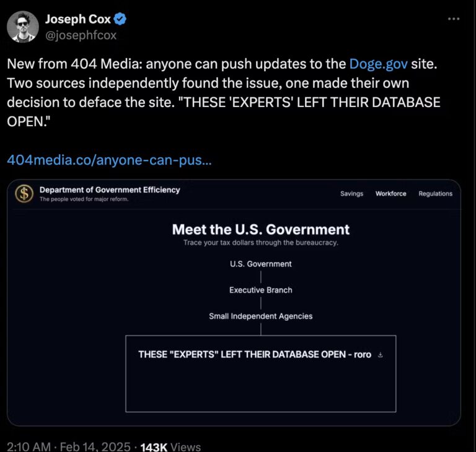The image size is (476, 452).
Task: View the 143K Views count
Action: (170, 446)
